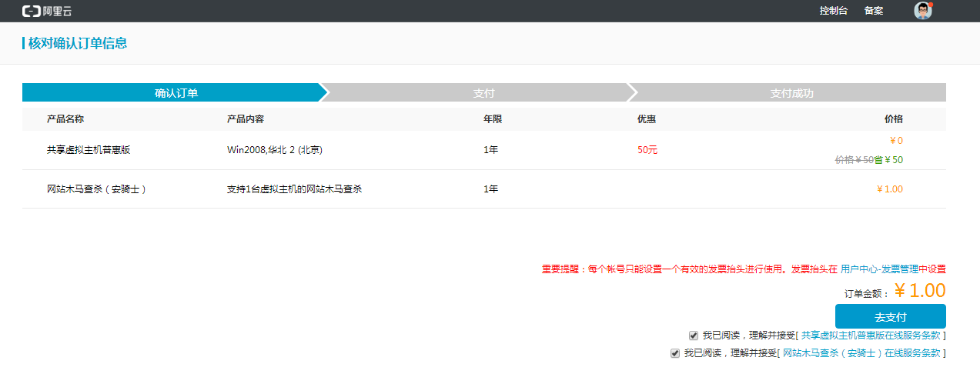Select the 网站木马查杀（安骑士） product name
Screen dimensions: 980x374
(97, 189)
